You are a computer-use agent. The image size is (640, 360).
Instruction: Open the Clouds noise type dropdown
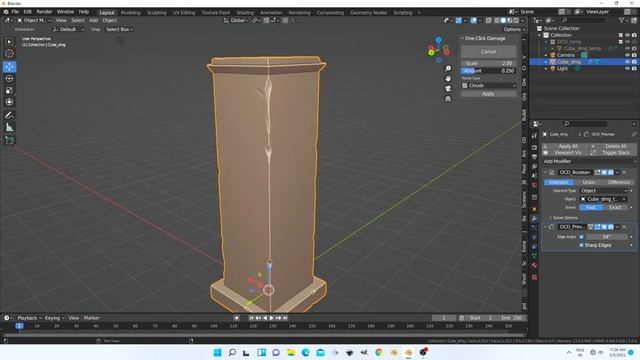489,86
